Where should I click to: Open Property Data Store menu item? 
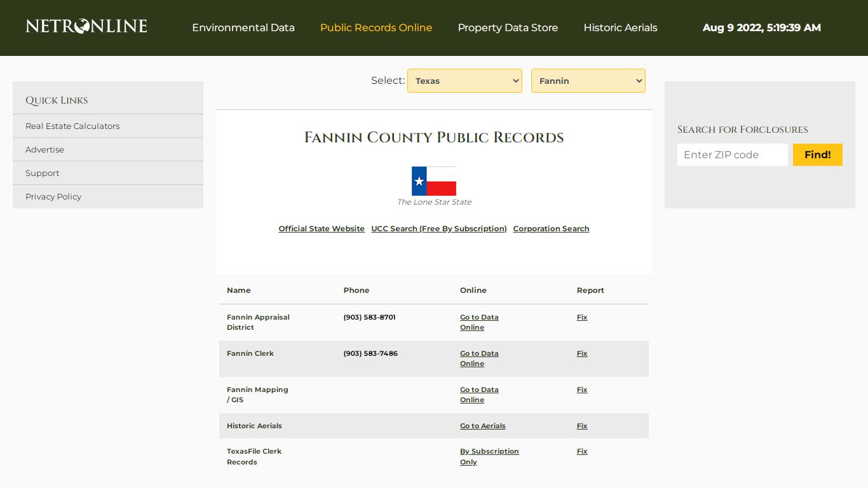pyautogui.click(x=508, y=28)
